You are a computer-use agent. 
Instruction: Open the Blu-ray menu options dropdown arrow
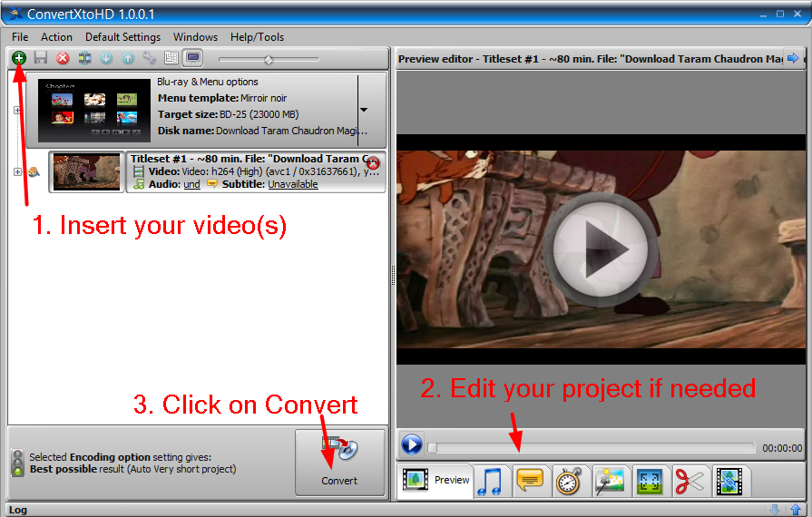(364, 110)
